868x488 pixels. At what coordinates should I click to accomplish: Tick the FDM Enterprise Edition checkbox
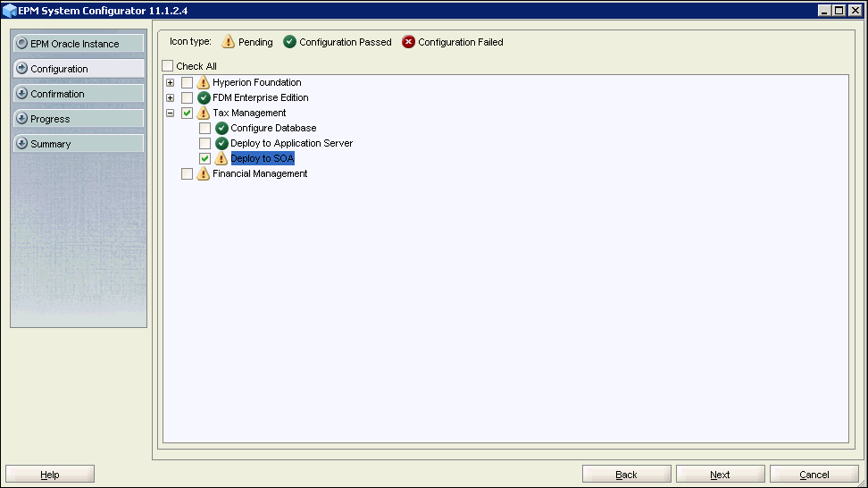point(188,98)
